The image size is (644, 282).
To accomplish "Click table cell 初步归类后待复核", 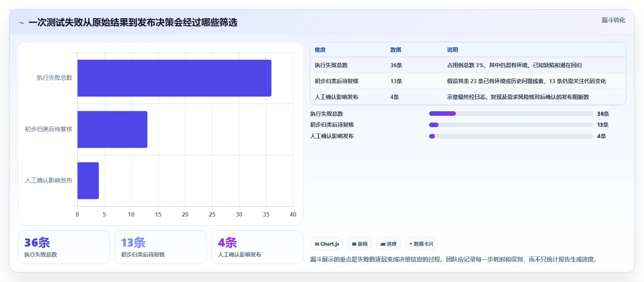I will [336, 81].
